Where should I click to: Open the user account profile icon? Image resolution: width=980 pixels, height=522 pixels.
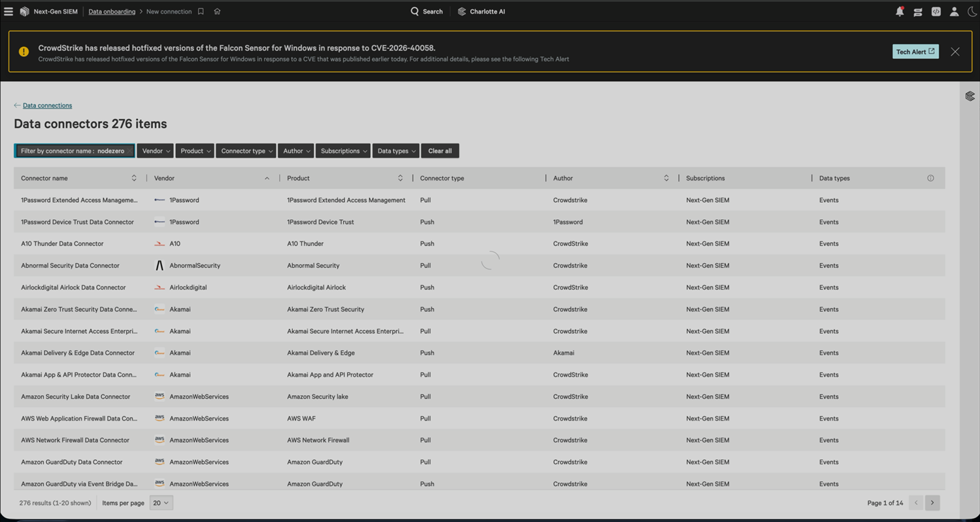(955, 11)
